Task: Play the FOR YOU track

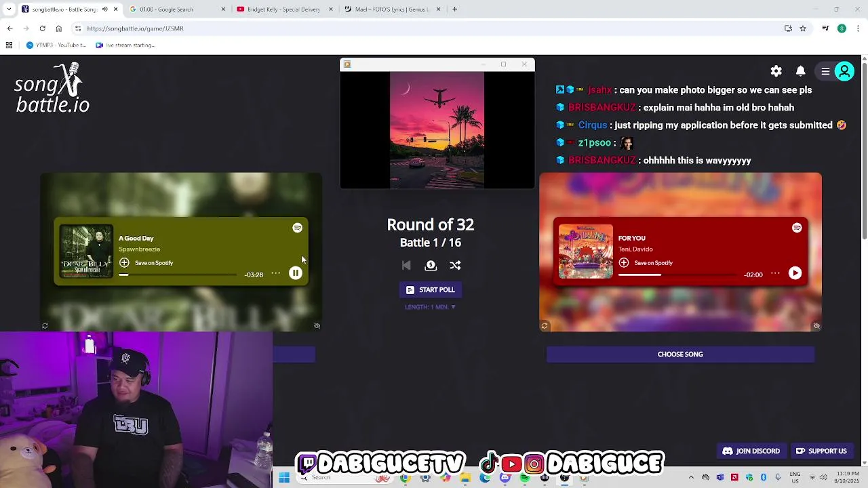Action: (795, 273)
